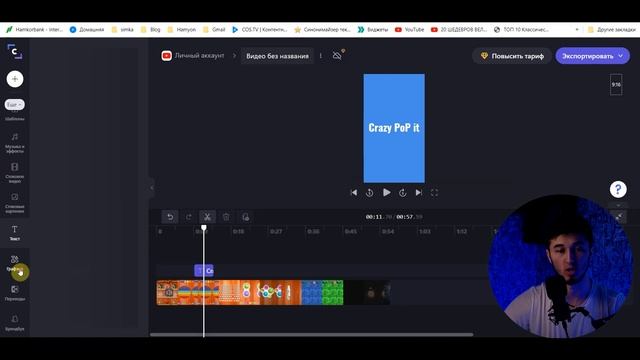The image size is (640, 360).
Task: Play the video preview
Action: (x=386, y=192)
